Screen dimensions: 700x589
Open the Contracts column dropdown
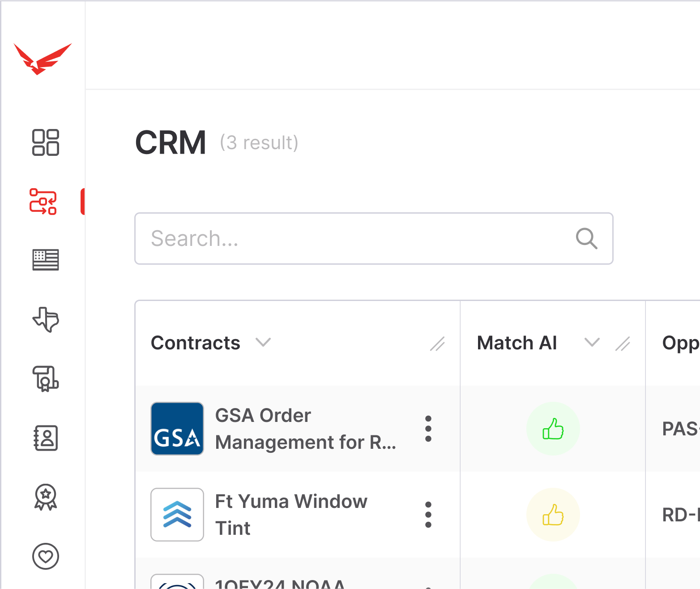(x=264, y=343)
